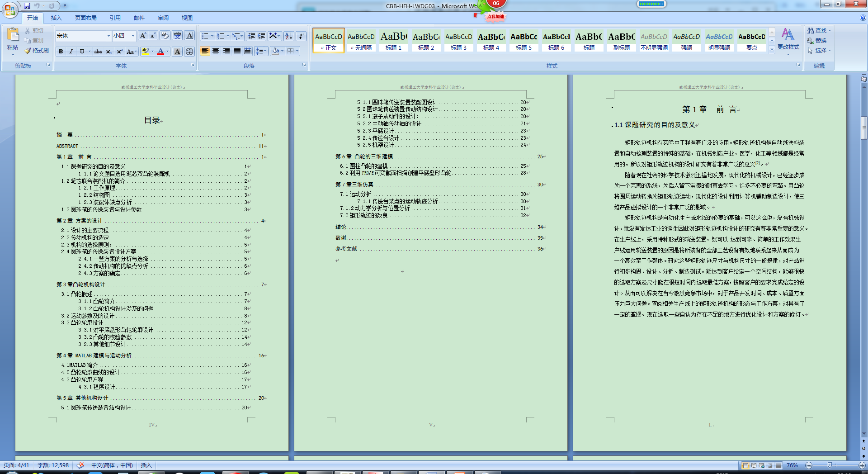Image resolution: width=868 pixels, height=474 pixels.
Task: Click the Undo arrow in quick access toolbar
Action: tap(37, 6)
